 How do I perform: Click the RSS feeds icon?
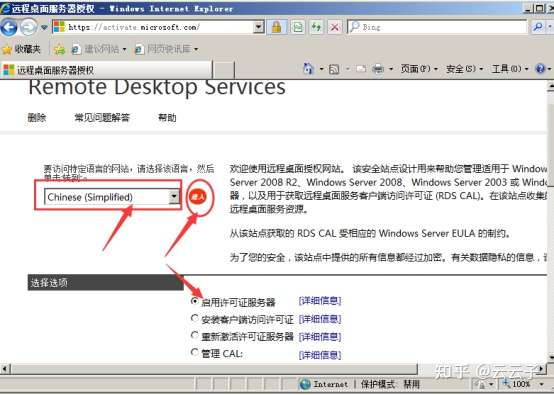click(334, 69)
